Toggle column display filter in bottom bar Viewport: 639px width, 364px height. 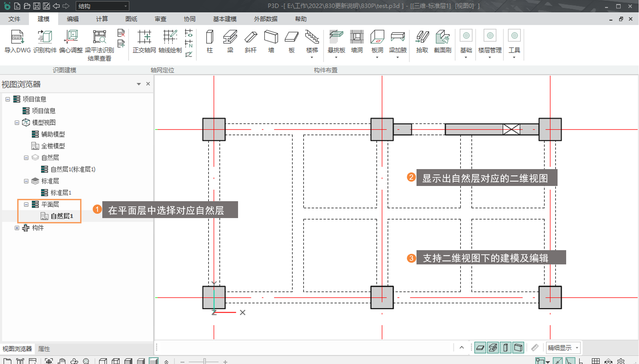506,348
